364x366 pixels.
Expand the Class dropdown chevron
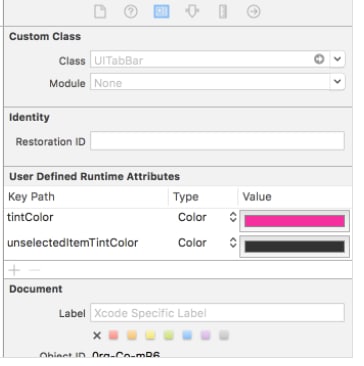(337, 59)
